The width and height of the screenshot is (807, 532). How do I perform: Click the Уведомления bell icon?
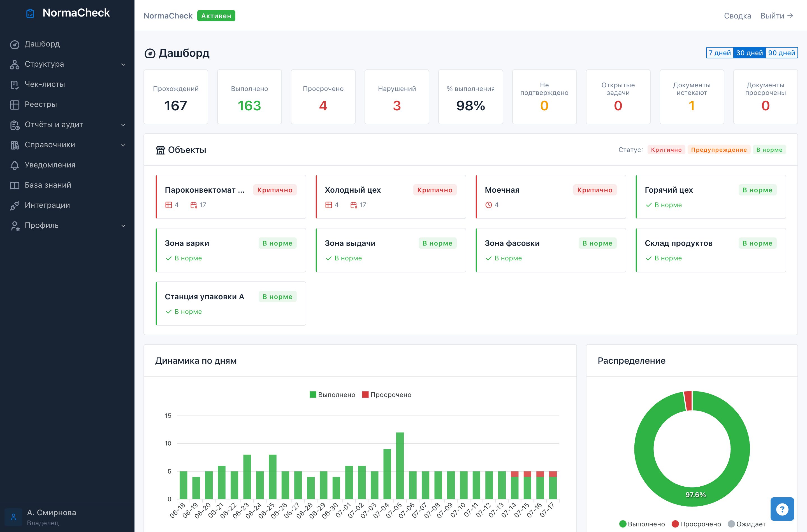[x=15, y=165]
